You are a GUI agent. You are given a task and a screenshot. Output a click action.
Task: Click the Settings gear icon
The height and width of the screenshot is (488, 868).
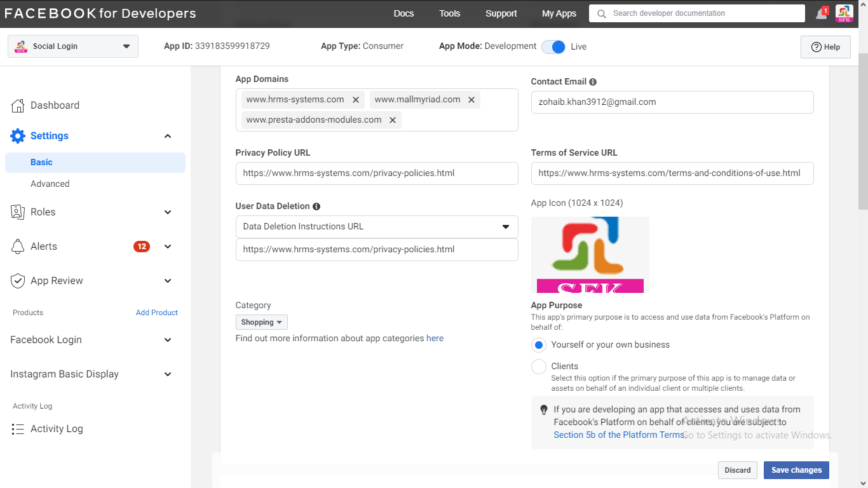18,136
